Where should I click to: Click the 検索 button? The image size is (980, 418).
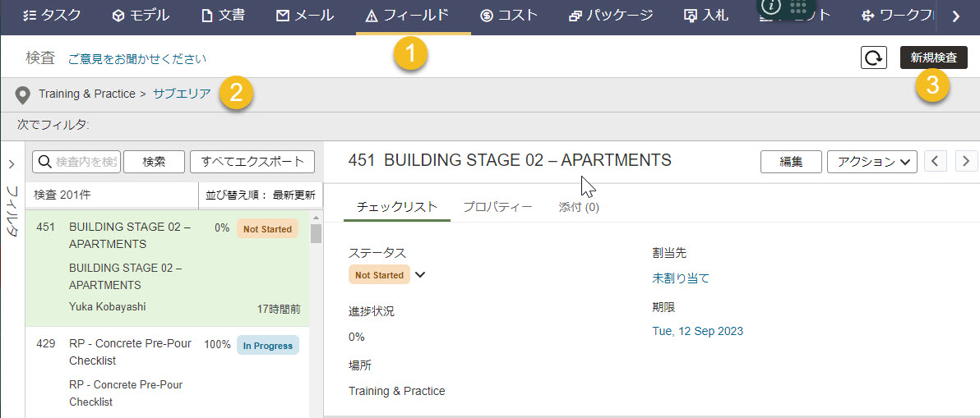click(155, 162)
